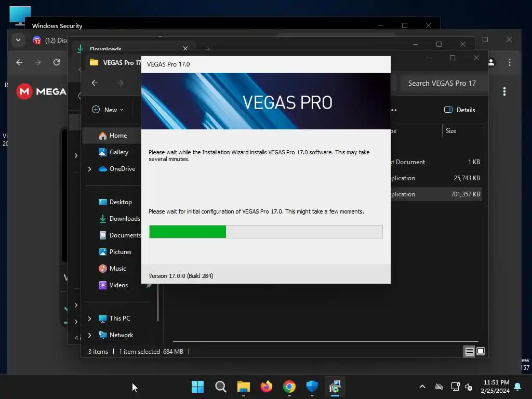Switch to the installer taskbar icon
The height and width of the screenshot is (399, 532).
click(335, 387)
